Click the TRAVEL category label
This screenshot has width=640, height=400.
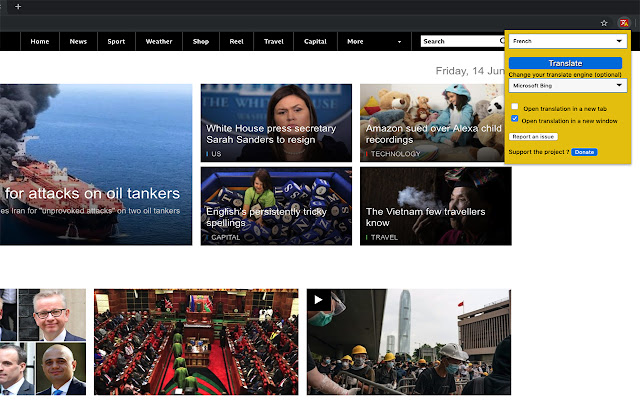(384, 238)
